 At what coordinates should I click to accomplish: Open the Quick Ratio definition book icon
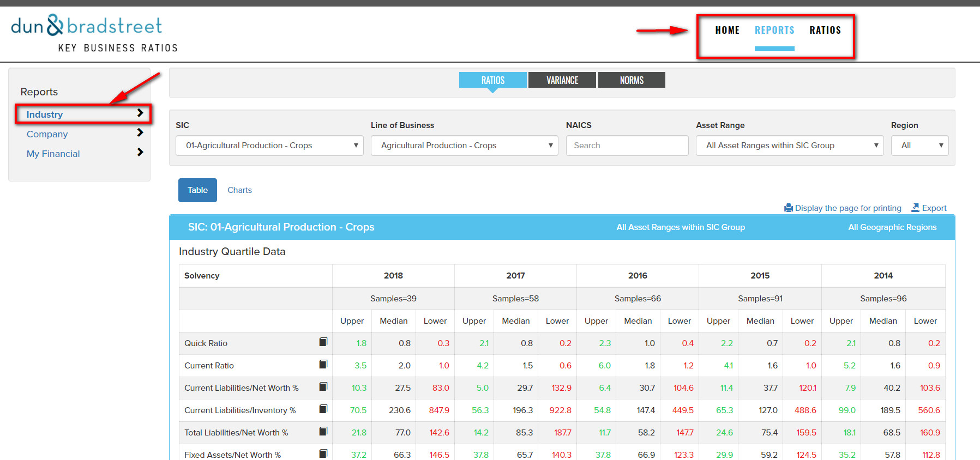pyautogui.click(x=323, y=342)
